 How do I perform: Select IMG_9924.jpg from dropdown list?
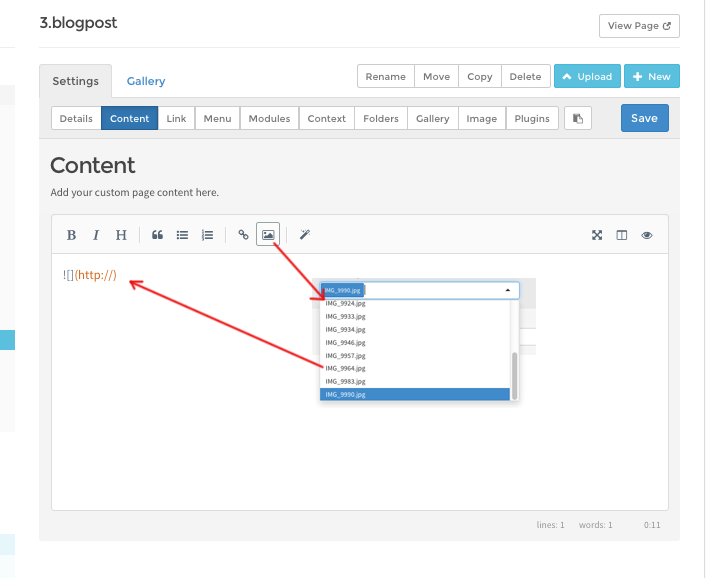(415, 303)
